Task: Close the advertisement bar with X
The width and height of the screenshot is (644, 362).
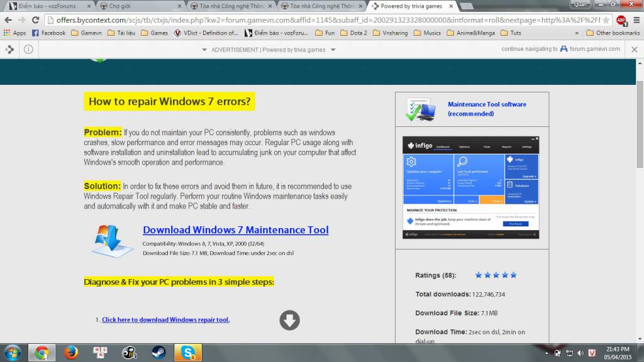Action: pos(635,49)
